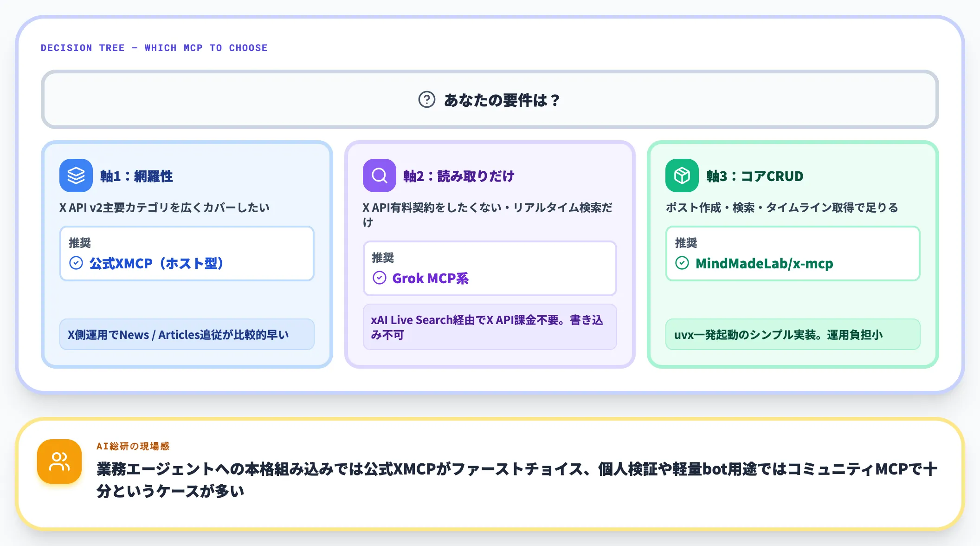The height and width of the screenshot is (546, 980).
Task: Click the blue layers icon for 軸1
Action: pos(76,175)
